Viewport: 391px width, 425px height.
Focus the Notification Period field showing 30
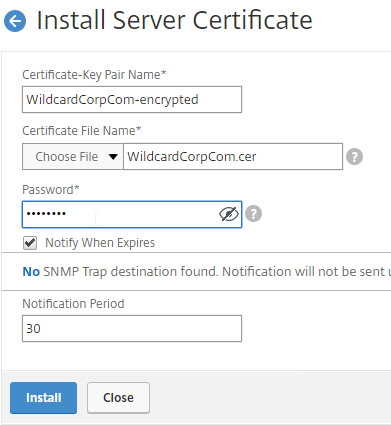pos(132,329)
